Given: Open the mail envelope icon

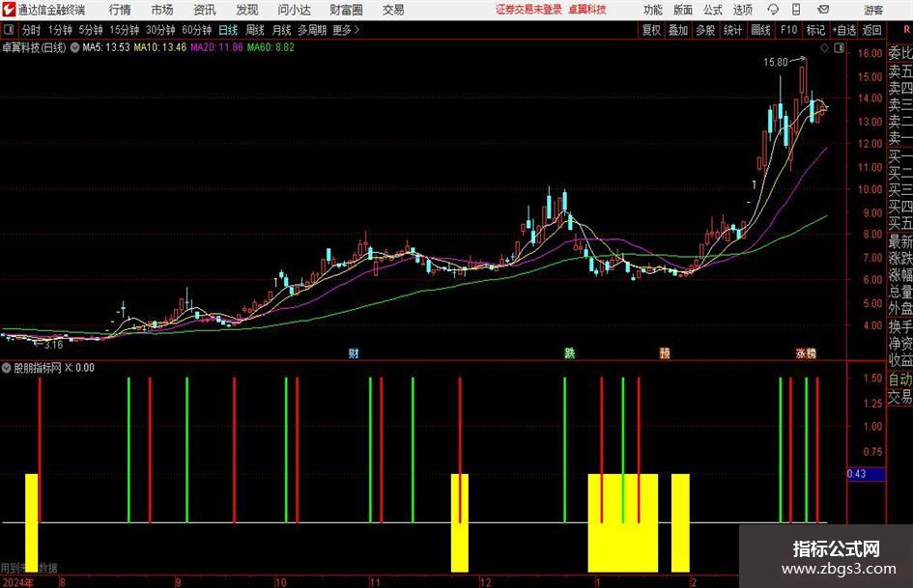Looking at the screenshot, I should click(823, 10).
